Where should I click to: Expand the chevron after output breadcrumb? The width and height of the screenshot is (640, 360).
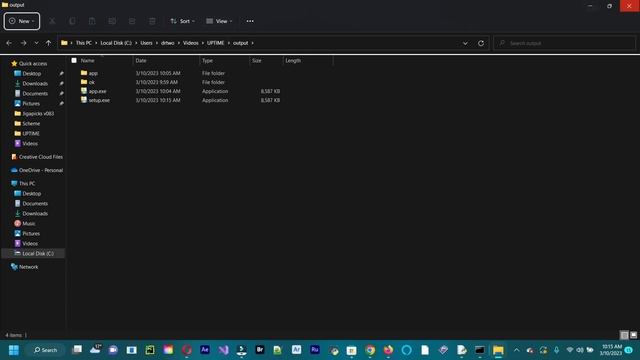pos(253,43)
